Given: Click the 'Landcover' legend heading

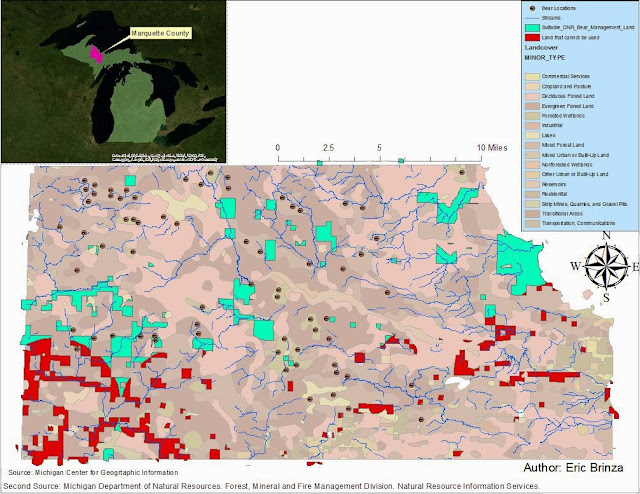Looking at the screenshot, I should tap(541, 48).
